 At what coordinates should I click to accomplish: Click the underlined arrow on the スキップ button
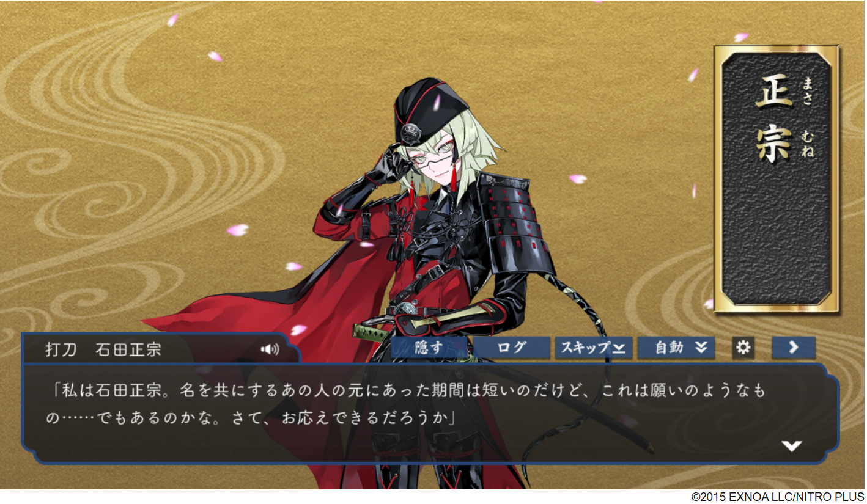click(619, 349)
